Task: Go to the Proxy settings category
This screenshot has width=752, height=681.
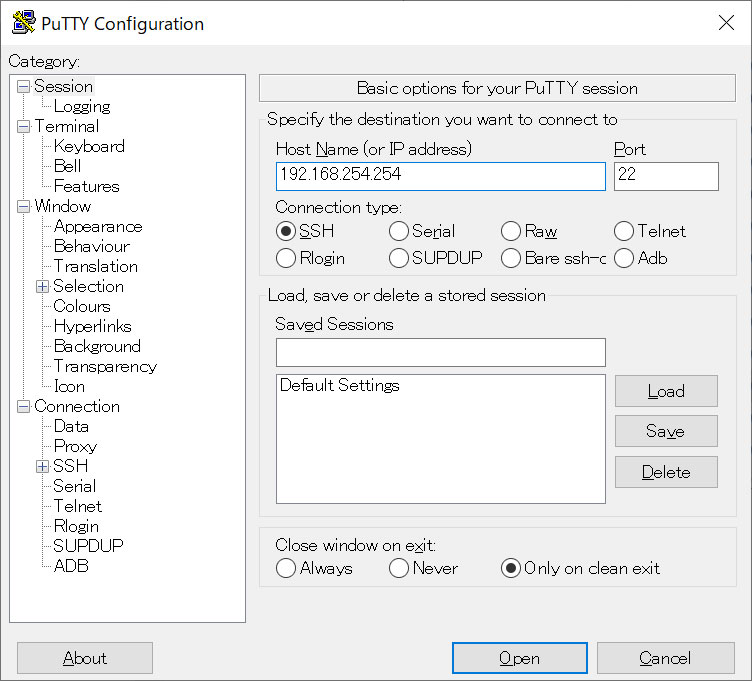Action: click(x=75, y=446)
